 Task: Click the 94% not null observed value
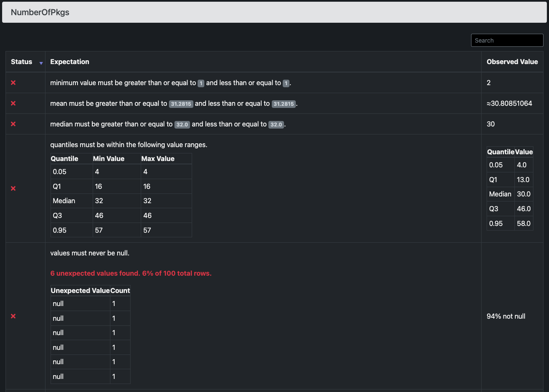click(x=506, y=316)
